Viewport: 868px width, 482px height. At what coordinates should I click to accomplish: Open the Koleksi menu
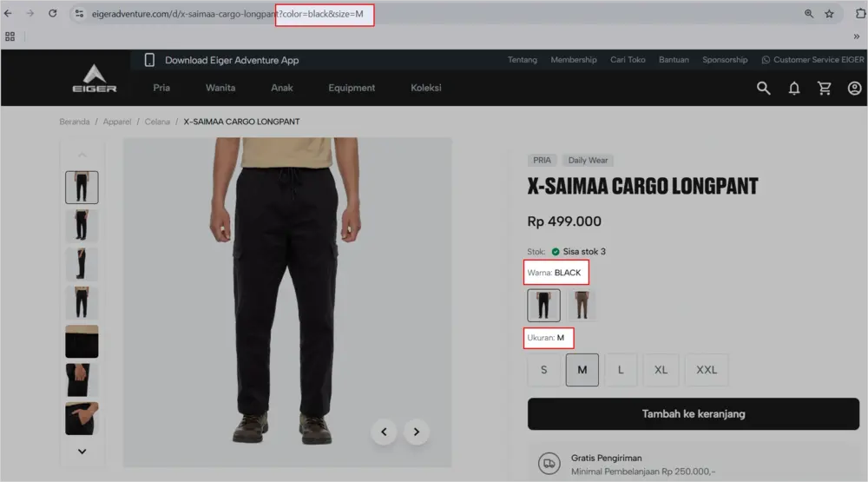tap(425, 88)
